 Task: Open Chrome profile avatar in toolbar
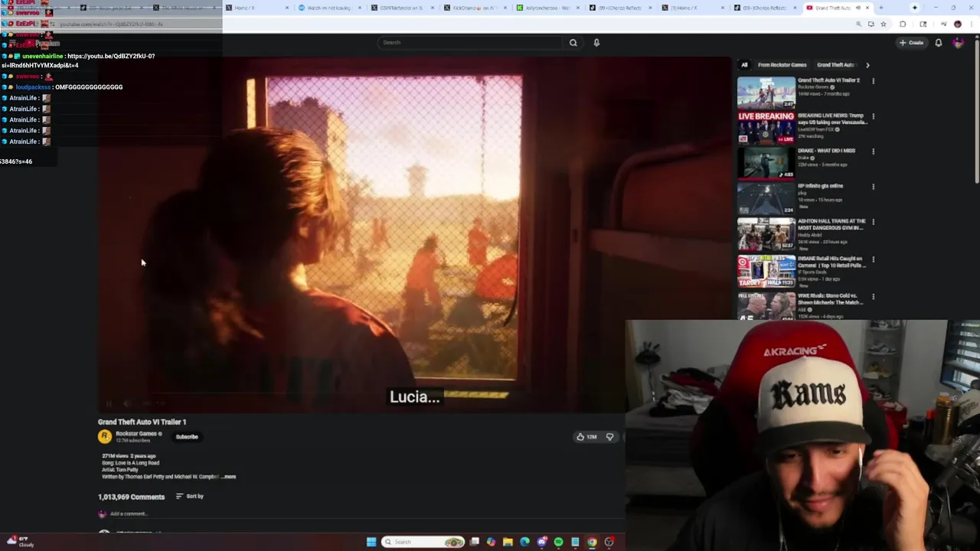[x=957, y=24]
